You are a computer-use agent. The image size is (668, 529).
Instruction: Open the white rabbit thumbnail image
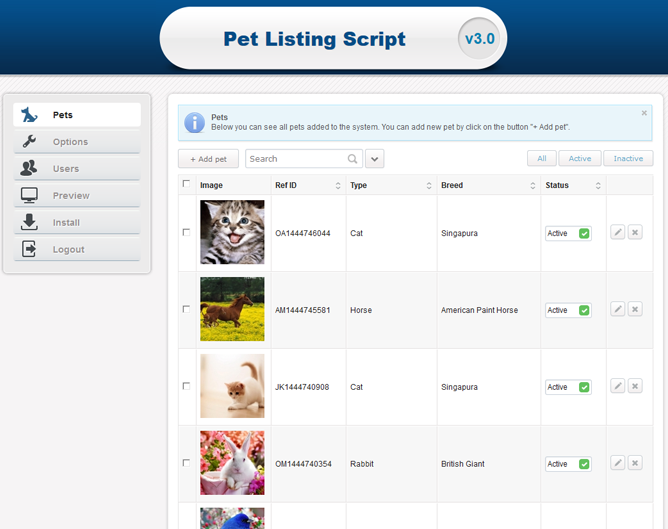click(232, 463)
